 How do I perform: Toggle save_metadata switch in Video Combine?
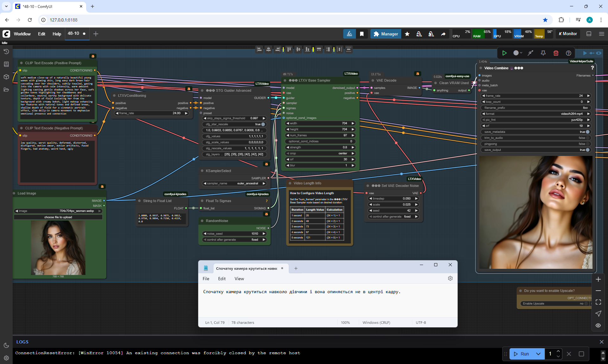click(x=587, y=132)
